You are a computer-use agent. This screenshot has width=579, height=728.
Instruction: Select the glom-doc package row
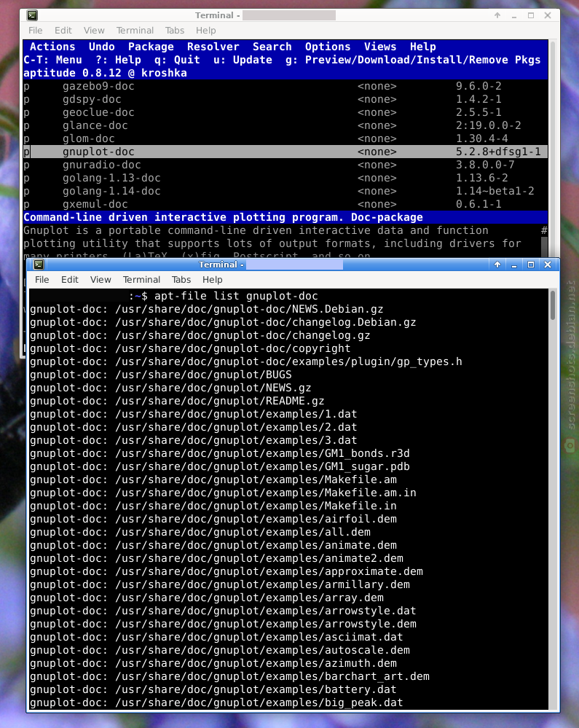tap(285, 138)
